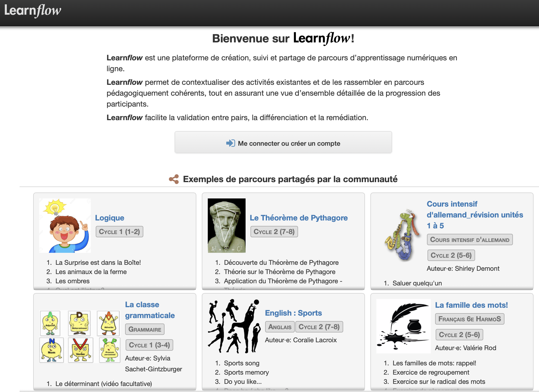This screenshot has width=539, height=392.
Task: Click step Découverte du Théorème de Pythagore
Action: [281, 263]
